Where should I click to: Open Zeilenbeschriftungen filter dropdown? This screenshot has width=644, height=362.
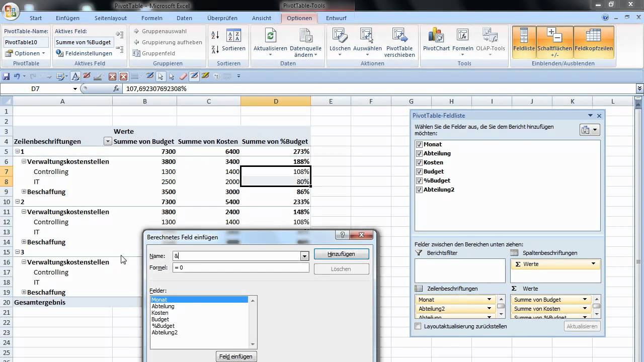[107, 141]
